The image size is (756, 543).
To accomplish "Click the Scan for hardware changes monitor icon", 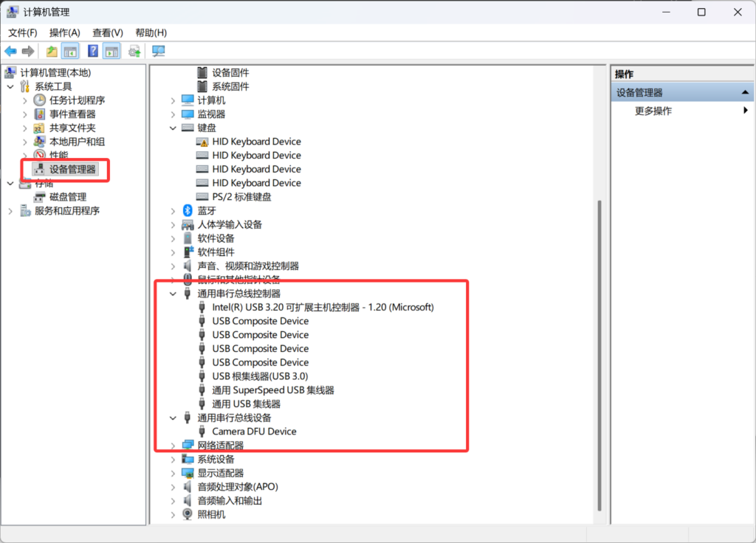I will coord(158,51).
